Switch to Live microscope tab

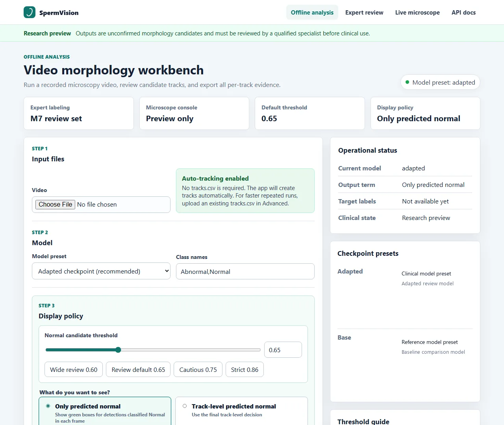coord(417,12)
